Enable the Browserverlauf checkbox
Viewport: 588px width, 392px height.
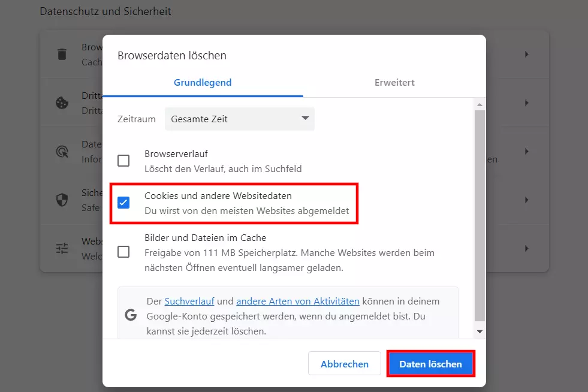pyautogui.click(x=123, y=161)
